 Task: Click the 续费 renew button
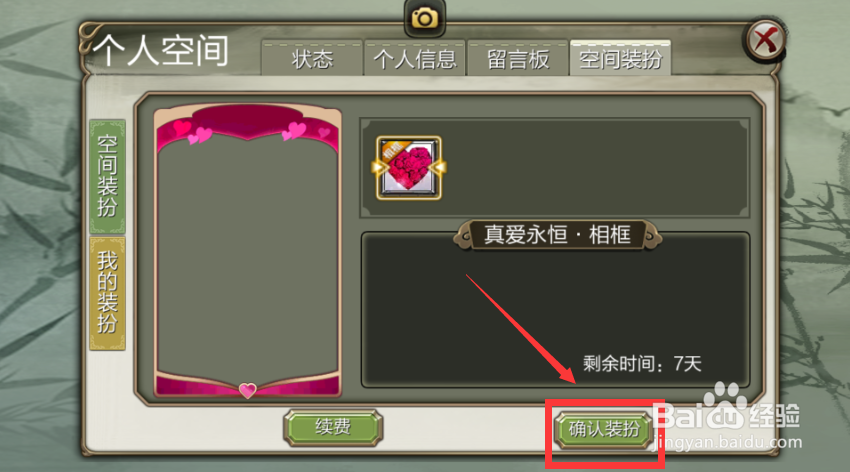(333, 428)
